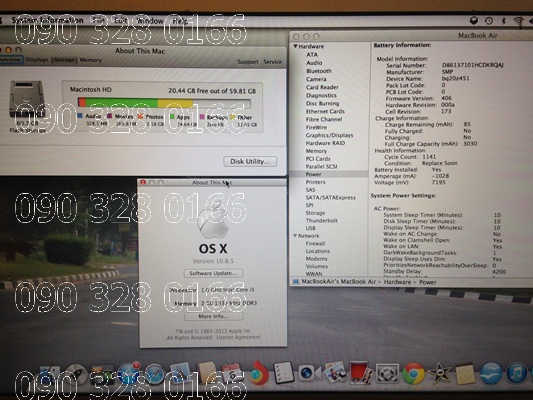Click the Disk Utility… button

[x=250, y=161]
